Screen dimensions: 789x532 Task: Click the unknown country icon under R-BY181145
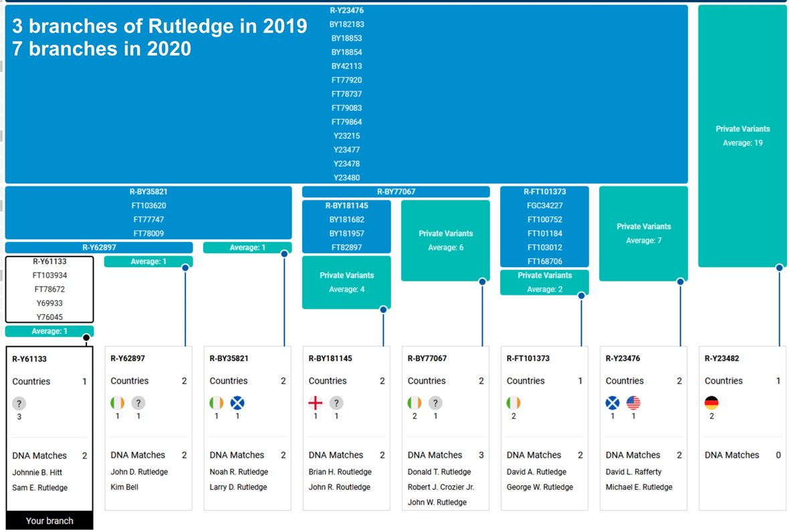click(x=338, y=403)
